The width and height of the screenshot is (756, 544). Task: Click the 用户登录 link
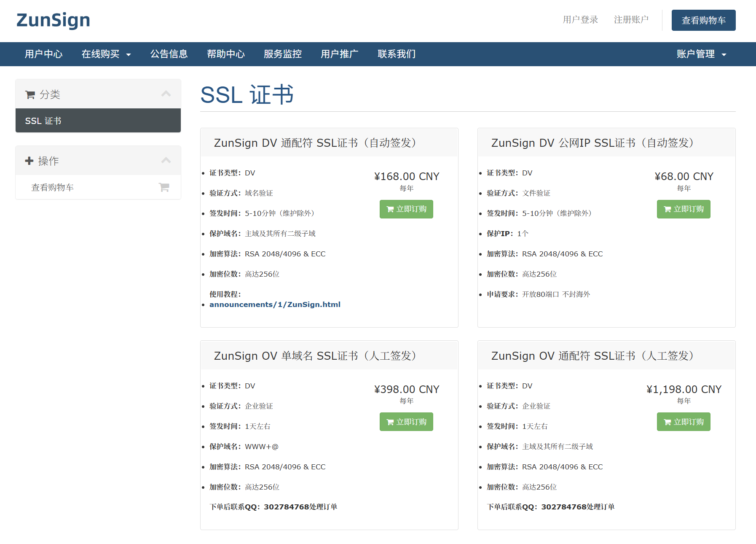580,20
